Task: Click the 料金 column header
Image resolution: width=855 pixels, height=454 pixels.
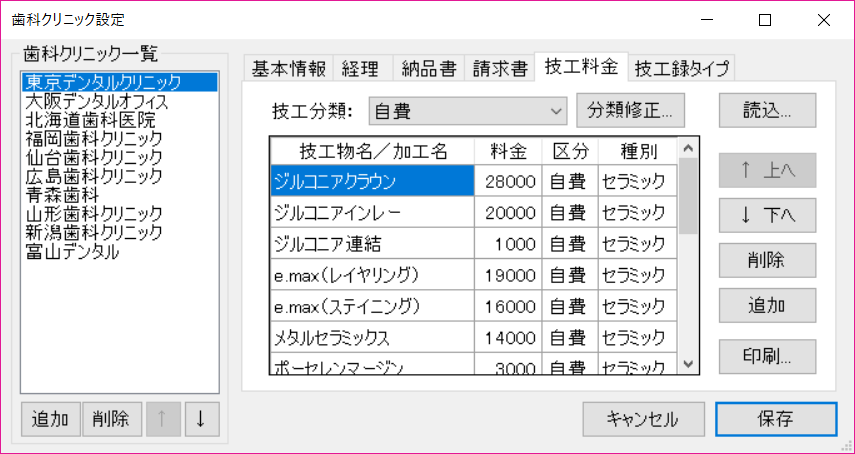Action: tap(508, 151)
